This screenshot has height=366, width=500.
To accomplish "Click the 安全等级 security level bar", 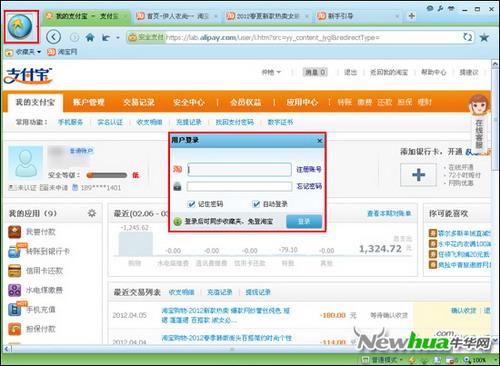I will click(107, 175).
